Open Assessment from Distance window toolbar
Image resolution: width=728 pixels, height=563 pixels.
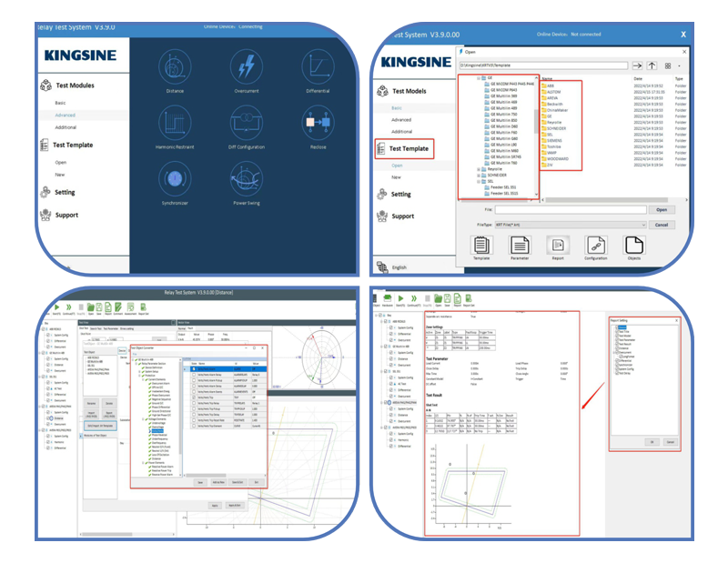click(x=130, y=307)
